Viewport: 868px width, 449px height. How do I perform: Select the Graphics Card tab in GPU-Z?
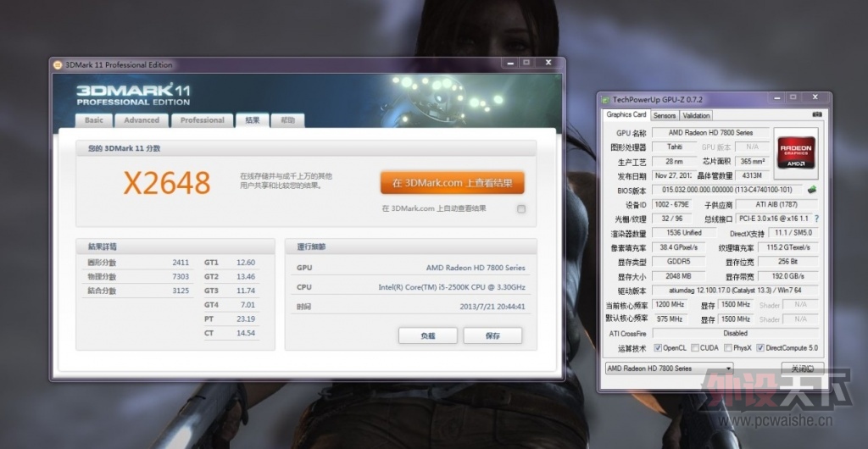(x=626, y=114)
